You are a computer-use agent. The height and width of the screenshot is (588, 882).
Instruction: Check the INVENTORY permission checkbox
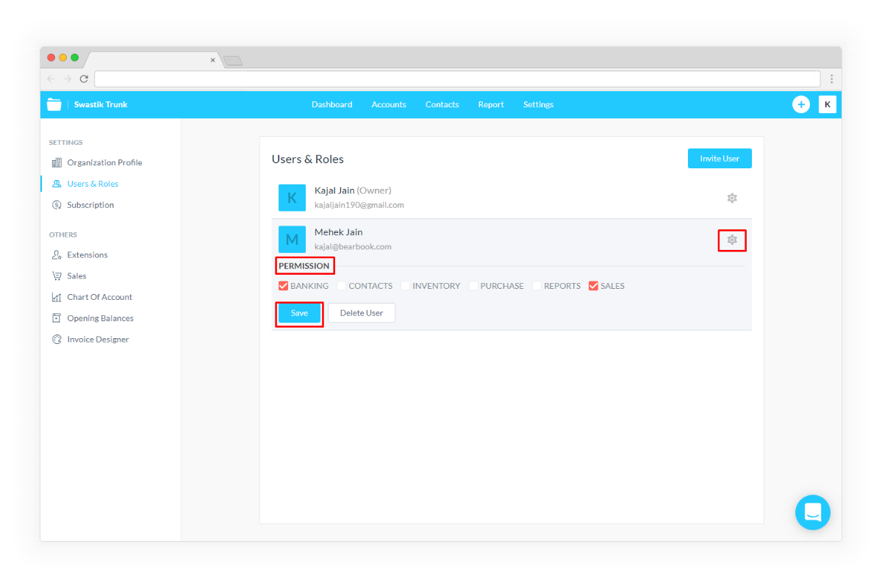[x=405, y=286]
